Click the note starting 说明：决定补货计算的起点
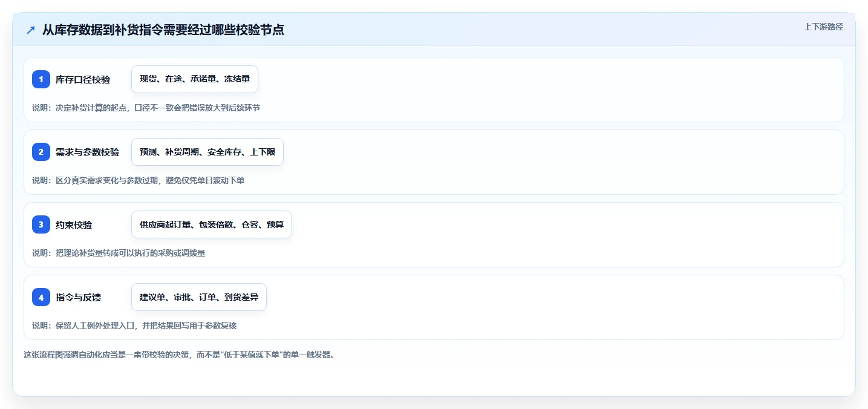The image size is (868, 409). 146,108
